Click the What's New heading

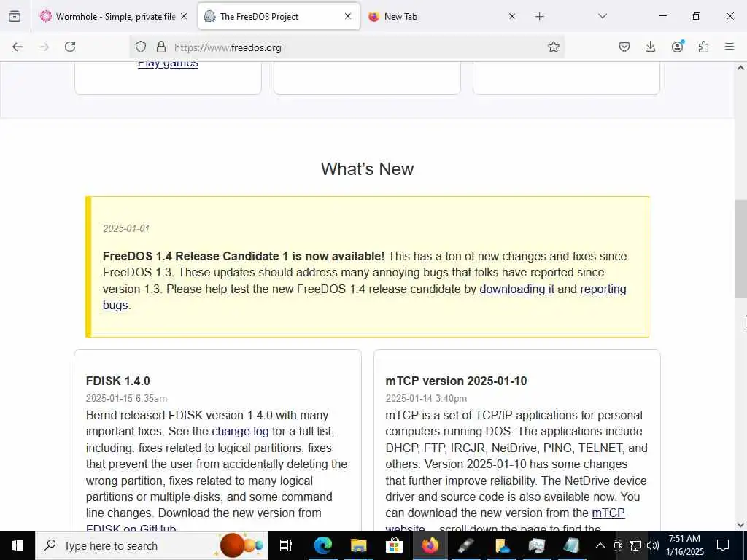pos(368,169)
